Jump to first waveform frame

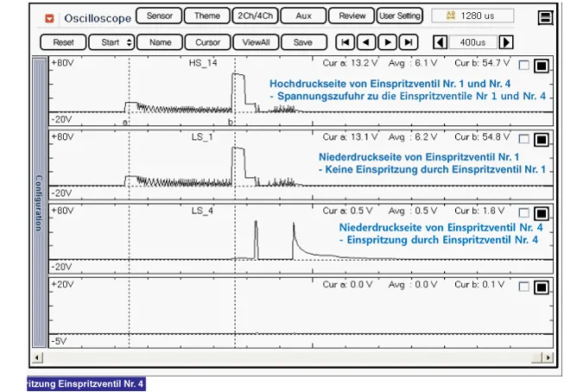click(x=345, y=41)
